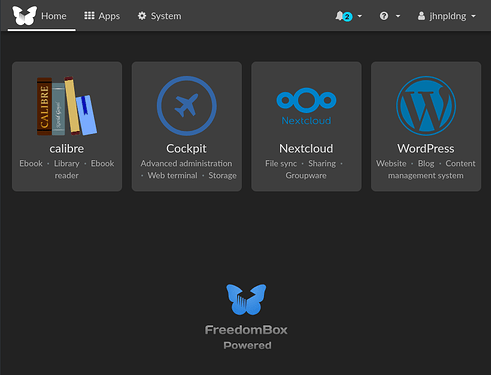The image size is (491, 375).
Task: Open the calibre app title
Action: point(67,149)
